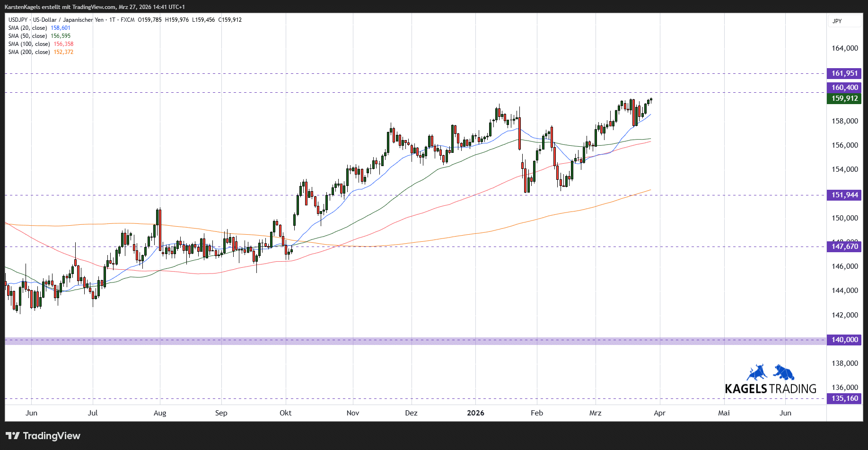This screenshot has width=868, height=450.
Task: Select the 161,951 price level label
Action: (x=844, y=73)
